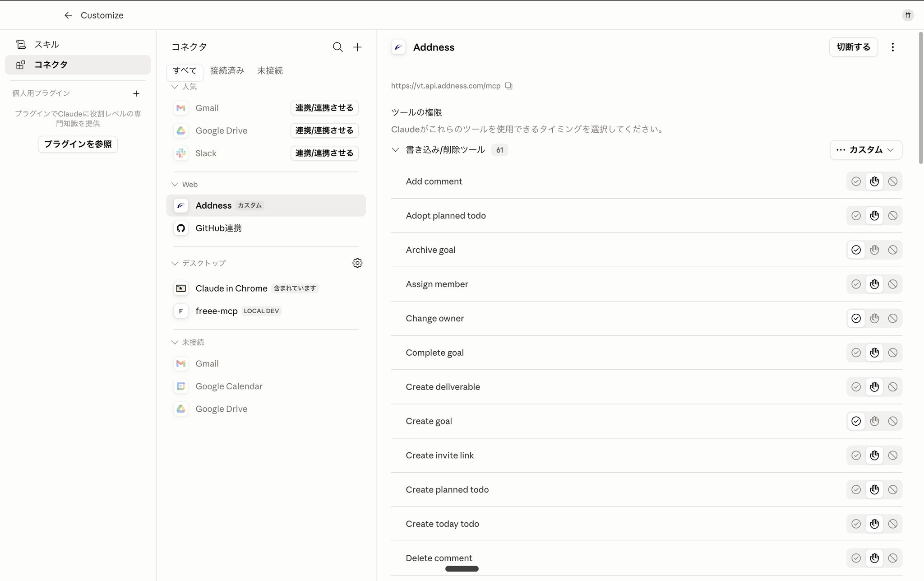Open the more options menu for Addness
The image size is (924, 581).
click(892, 47)
